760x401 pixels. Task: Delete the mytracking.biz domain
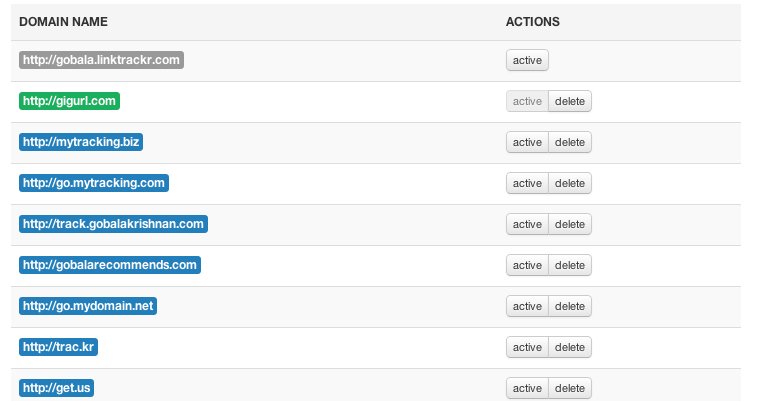coord(570,142)
